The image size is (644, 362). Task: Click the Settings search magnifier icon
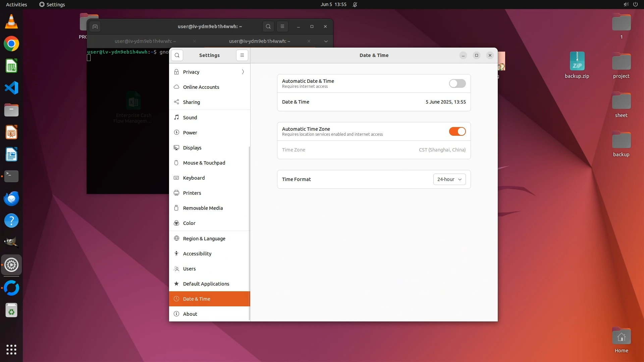177,55
